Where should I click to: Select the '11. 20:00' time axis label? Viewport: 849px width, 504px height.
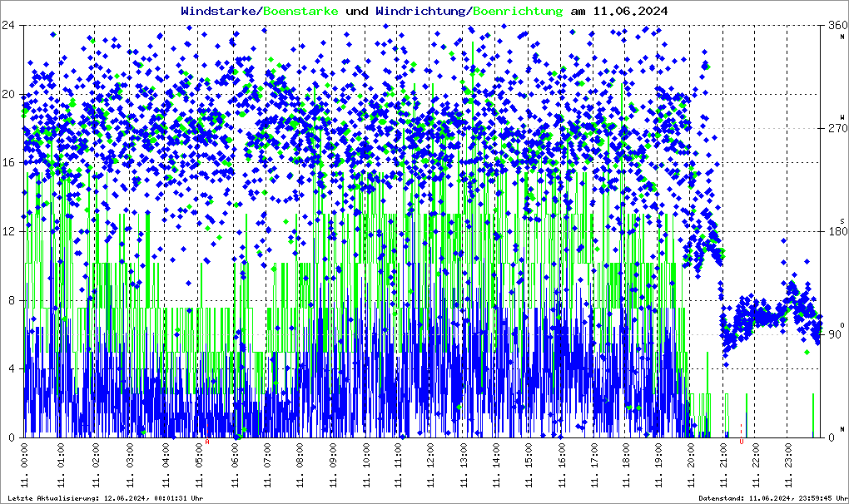(x=691, y=466)
